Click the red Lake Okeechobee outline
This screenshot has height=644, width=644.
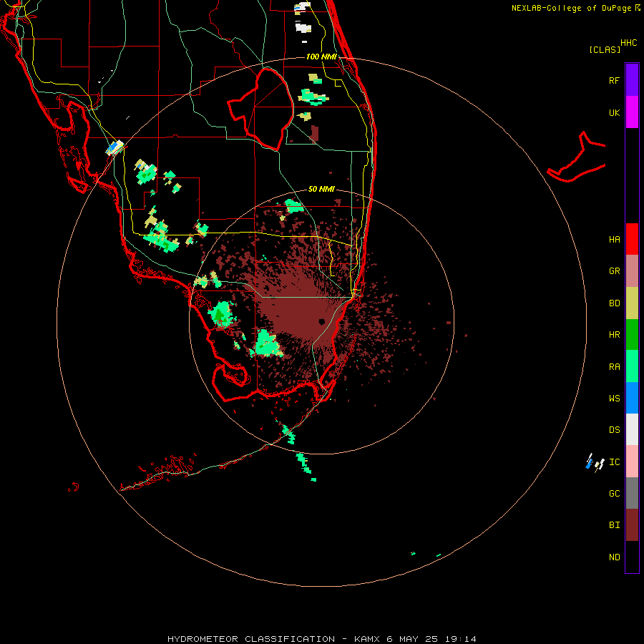260,109
